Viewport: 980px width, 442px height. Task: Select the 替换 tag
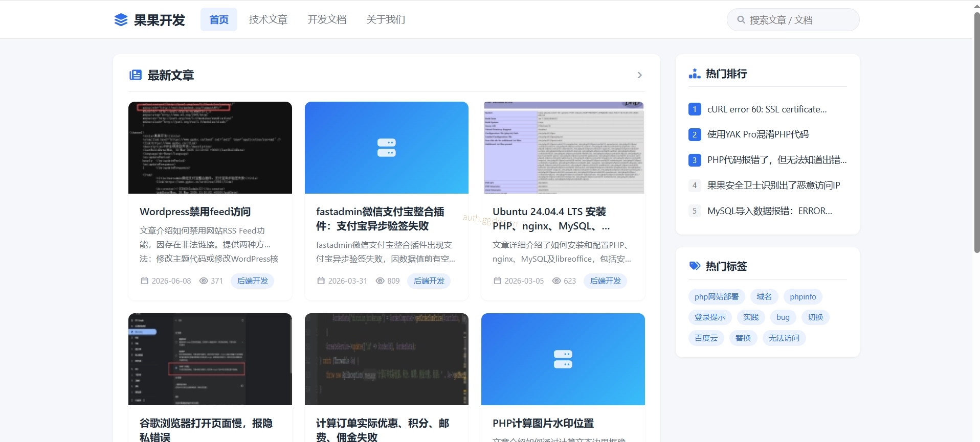click(x=743, y=338)
